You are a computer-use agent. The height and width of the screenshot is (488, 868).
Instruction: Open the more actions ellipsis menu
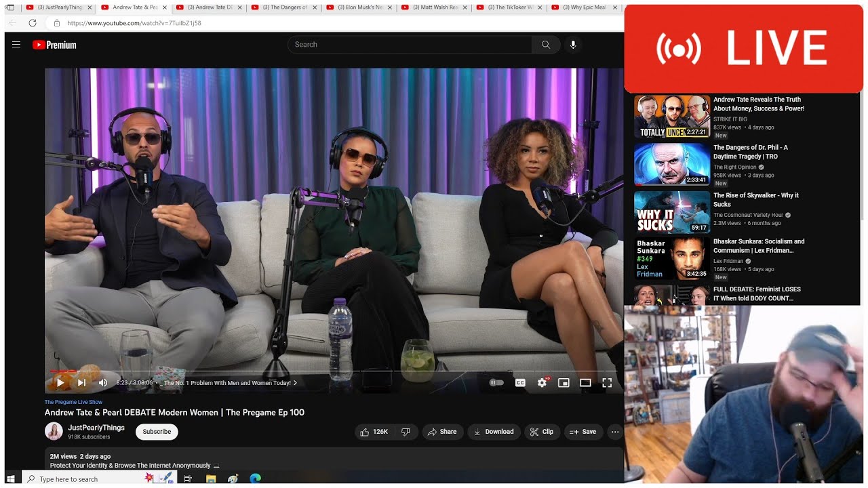(615, 432)
